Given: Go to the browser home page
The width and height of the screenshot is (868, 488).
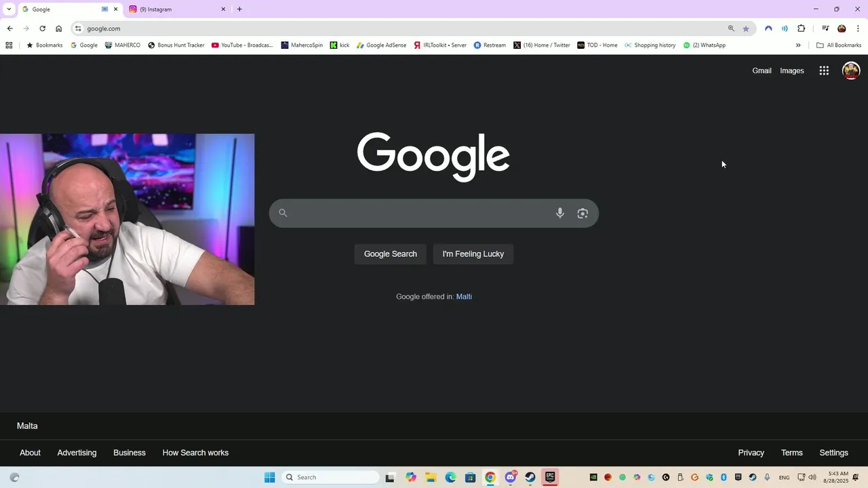Looking at the screenshot, I should click(x=58, y=28).
